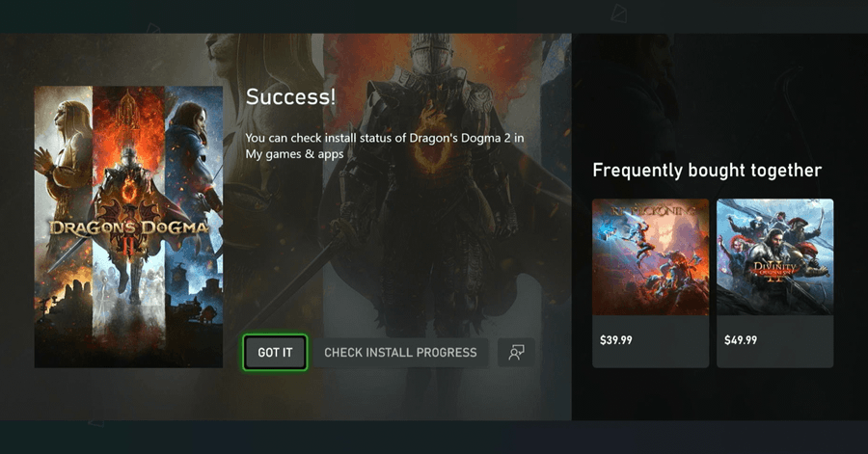Click the My games & apps text
The width and height of the screenshot is (868, 454).
[x=294, y=154]
